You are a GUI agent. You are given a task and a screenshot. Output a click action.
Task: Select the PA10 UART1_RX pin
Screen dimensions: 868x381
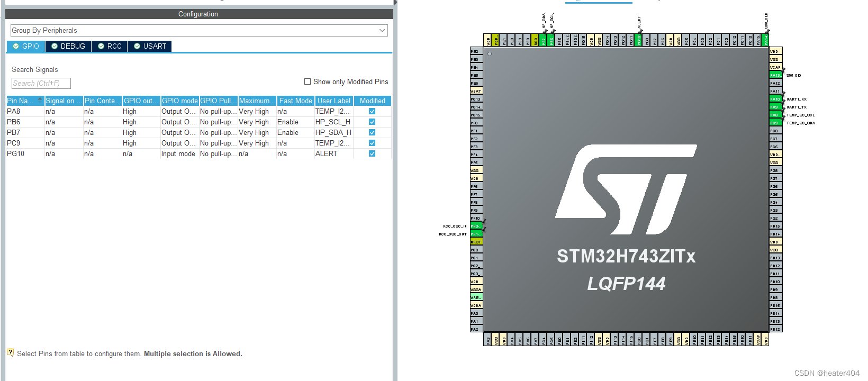click(775, 99)
